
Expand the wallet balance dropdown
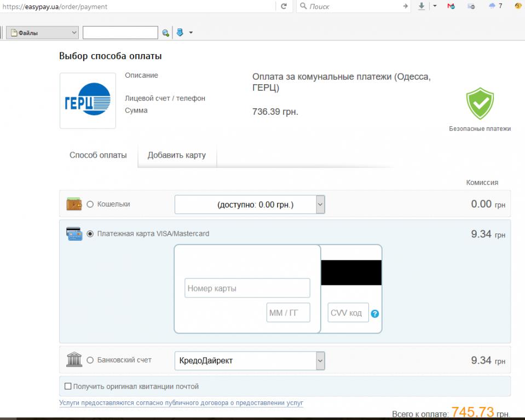(320, 205)
